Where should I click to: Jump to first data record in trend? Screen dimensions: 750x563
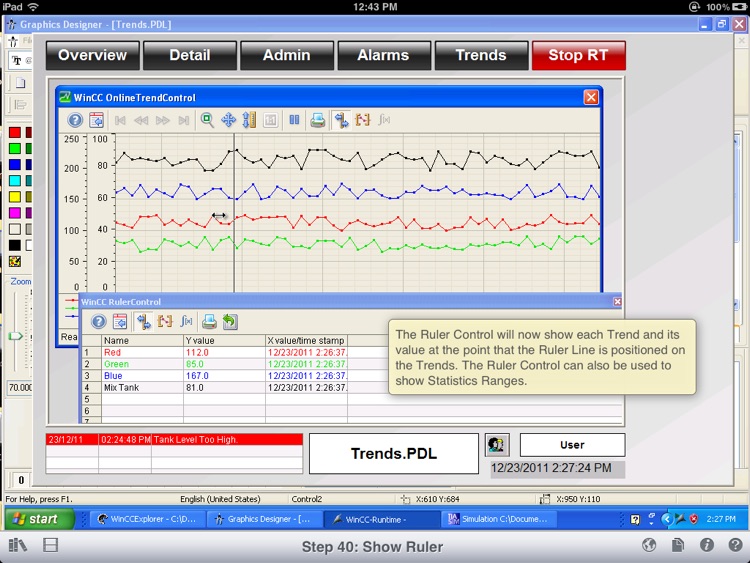coord(120,120)
